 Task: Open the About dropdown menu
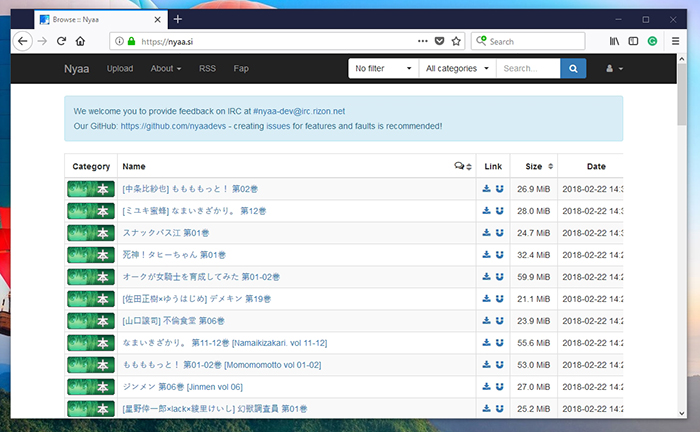click(x=166, y=69)
